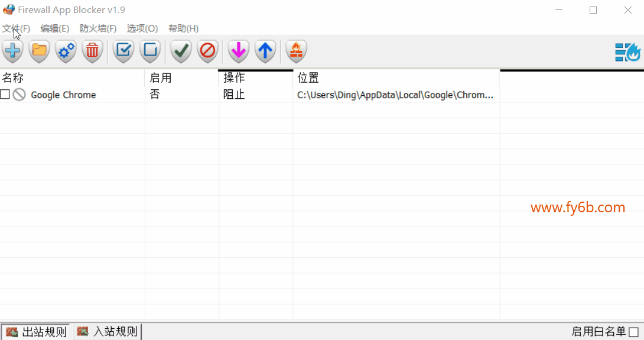Click the Add Application plus icon
This screenshot has width=644, height=340.
click(13, 51)
